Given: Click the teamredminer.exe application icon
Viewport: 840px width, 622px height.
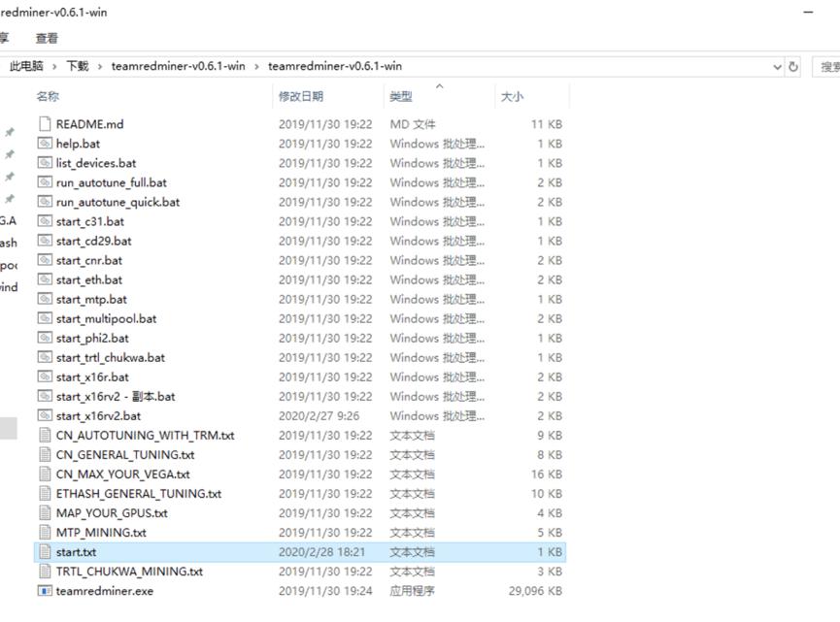Looking at the screenshot, I should tap(45, 591).
